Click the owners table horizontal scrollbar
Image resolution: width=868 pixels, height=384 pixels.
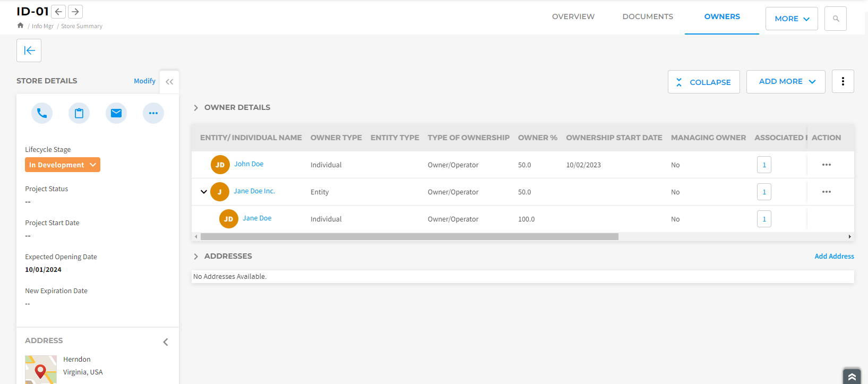tap(409, 237)
